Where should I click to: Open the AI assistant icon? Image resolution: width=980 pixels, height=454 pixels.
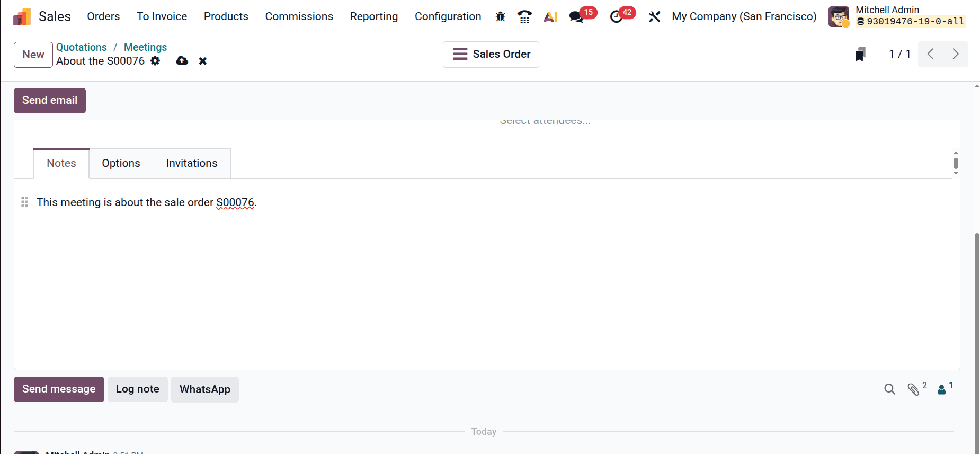pos(550,17)
